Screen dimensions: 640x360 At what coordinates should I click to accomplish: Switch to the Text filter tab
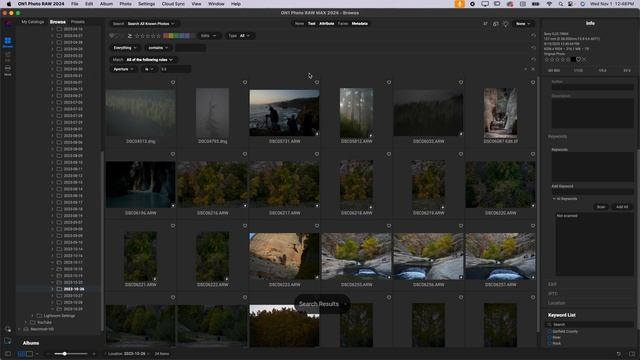point(311,24)
